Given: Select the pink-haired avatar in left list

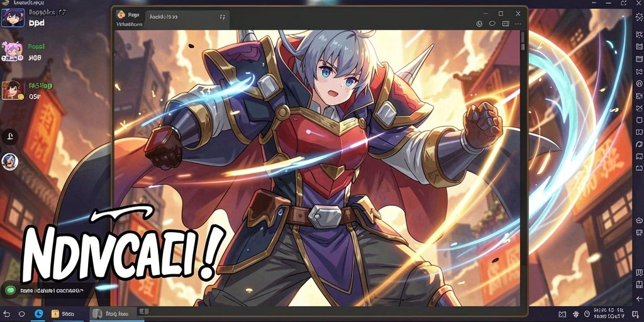Looking at the screenshot, I should [x=11, y=52].
